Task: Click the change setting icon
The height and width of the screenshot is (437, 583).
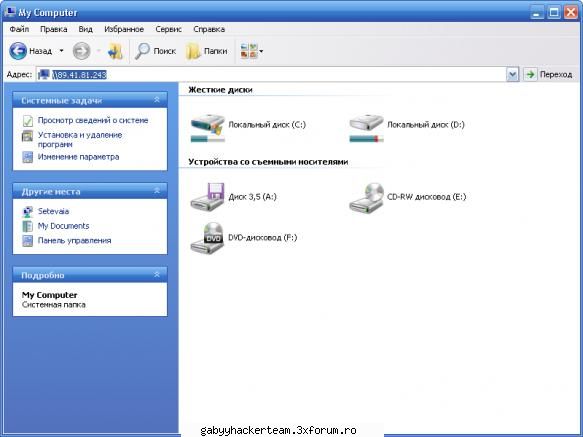Action: pyautogui.click(x=28, y=157)
